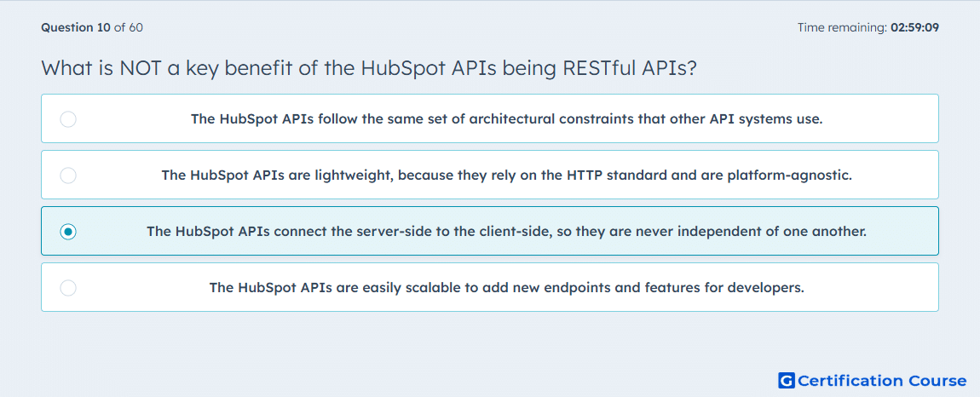Click the 'Time remaining' countdown timer

click(868, 27)
